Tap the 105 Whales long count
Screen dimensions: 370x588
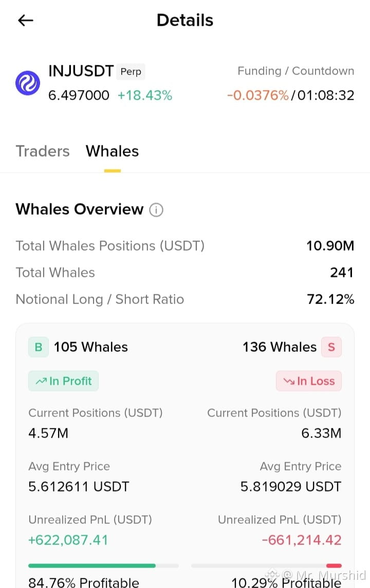tap(91, 347)
